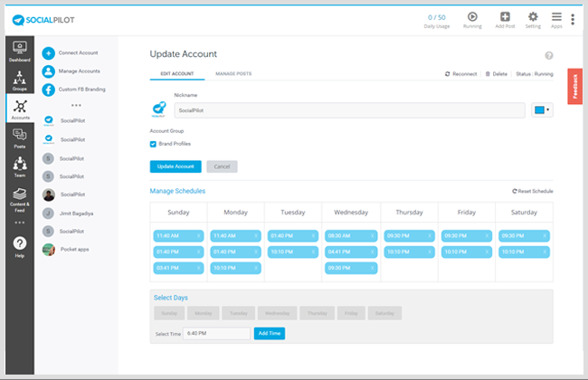Click the Custom FB Branding Facebook icon
588x380 pixels.
pos(48,90)
